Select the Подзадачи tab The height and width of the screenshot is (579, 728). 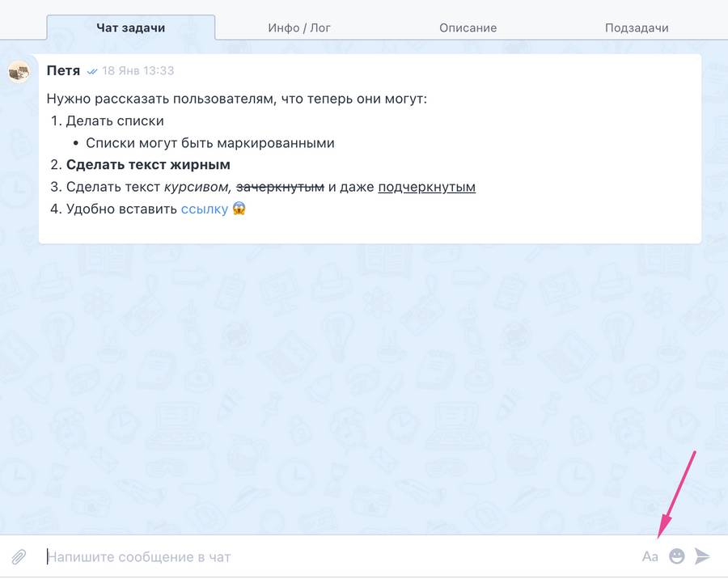637,27
